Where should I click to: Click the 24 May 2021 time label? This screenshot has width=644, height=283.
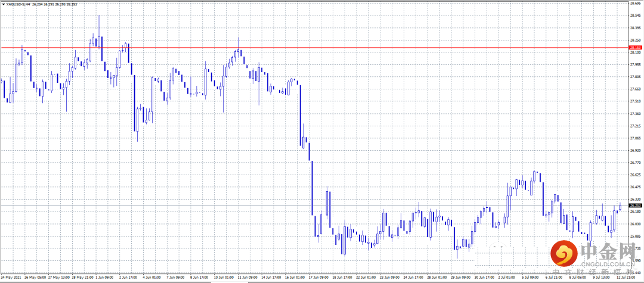(10, 277)
